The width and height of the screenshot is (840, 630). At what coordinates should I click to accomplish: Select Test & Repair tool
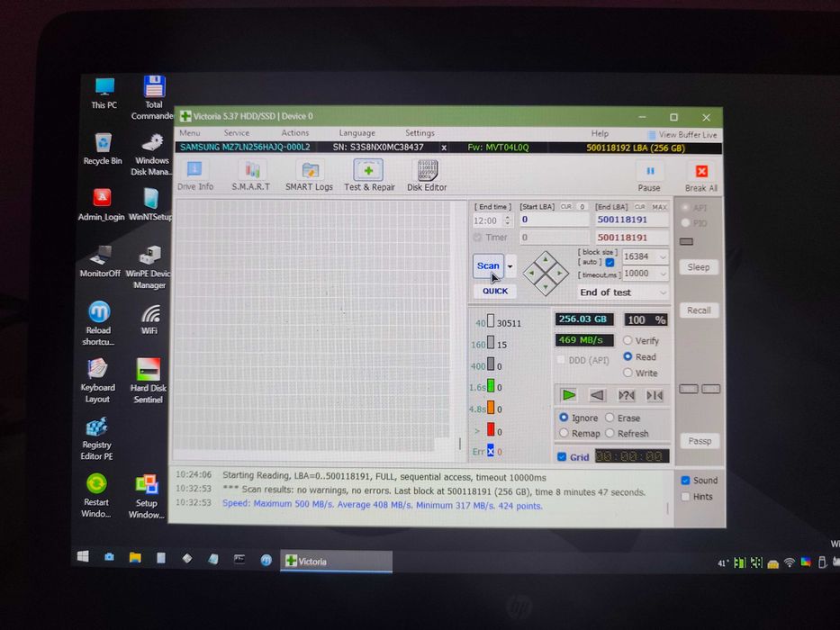[369, 175]
